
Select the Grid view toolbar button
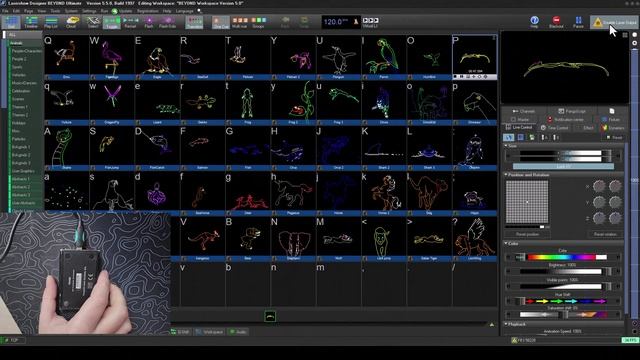tap(11, 22)
